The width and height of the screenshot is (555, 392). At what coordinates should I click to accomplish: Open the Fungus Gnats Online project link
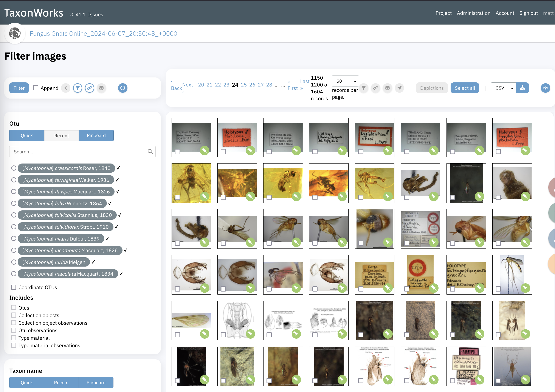pos(103,33)
